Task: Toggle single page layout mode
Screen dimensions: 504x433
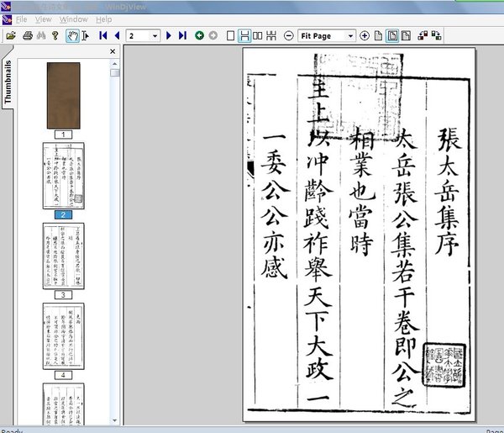Action: coord(231,36)
